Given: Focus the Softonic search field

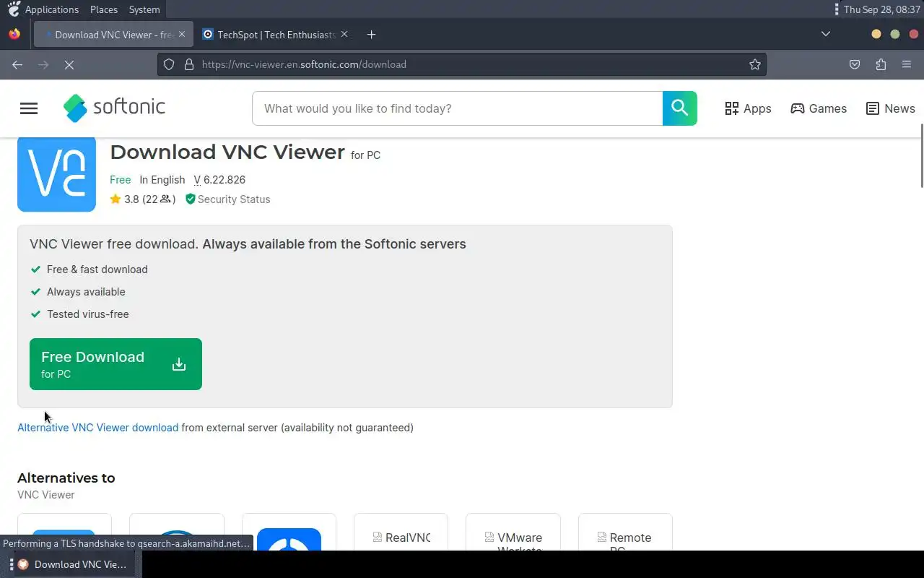Looking at the screenshot, I should tap(458, 108).
